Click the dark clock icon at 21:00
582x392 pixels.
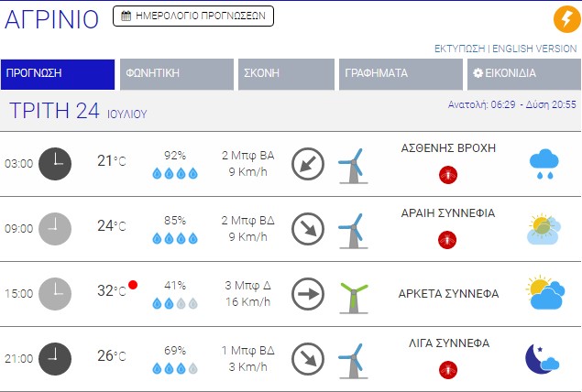pyautogui.click(x=54, y=358)
